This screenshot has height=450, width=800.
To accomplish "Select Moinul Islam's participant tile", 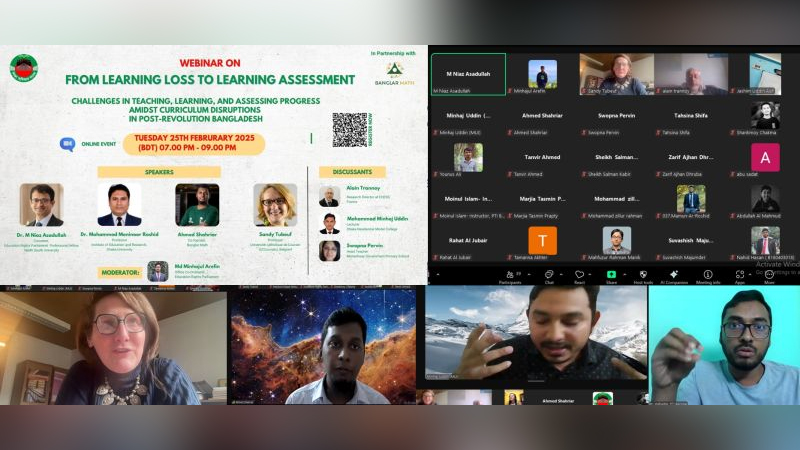I will (468, 199).
